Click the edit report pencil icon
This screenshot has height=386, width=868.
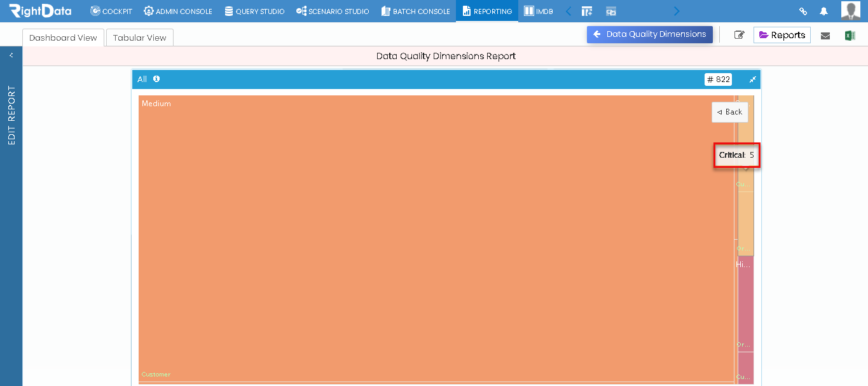tap(739, 36)
